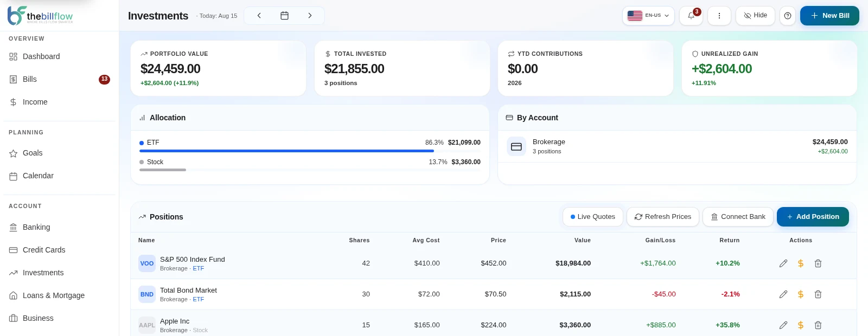Open Calendar in the sidebar
This screenshot has width=868, height=336.
tap(60, 176)
